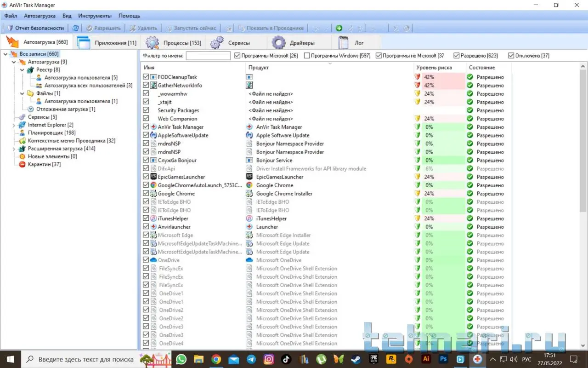Click the Отложенная загрузка clock icon
The image size is (588, 368).
(31, 109)
